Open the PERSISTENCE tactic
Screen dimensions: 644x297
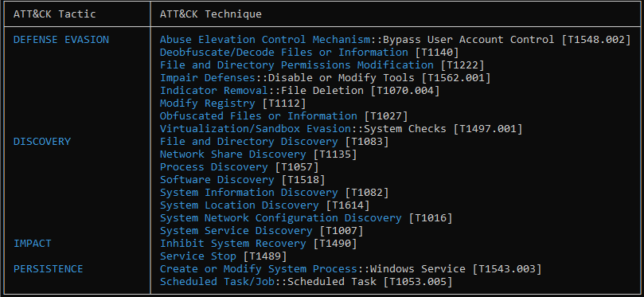coord(48,269)
